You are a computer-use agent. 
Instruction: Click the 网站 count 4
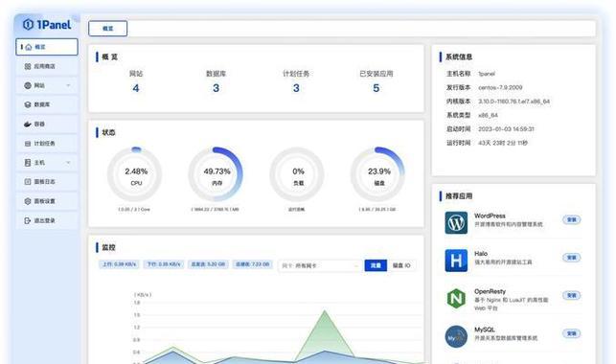click(136, 88)
